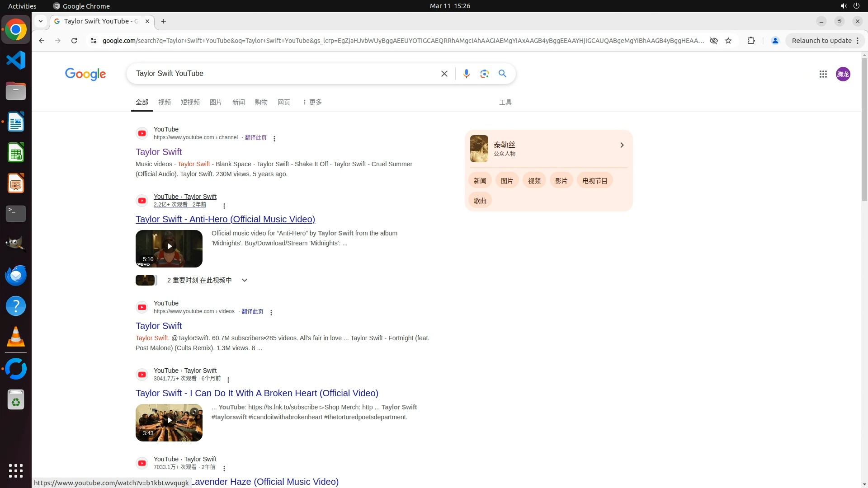This screenshot has width=868, height=488.
Task: Toggle the third-party cookies eye icon
Action: pyautogui.click(x=713, y=41)
